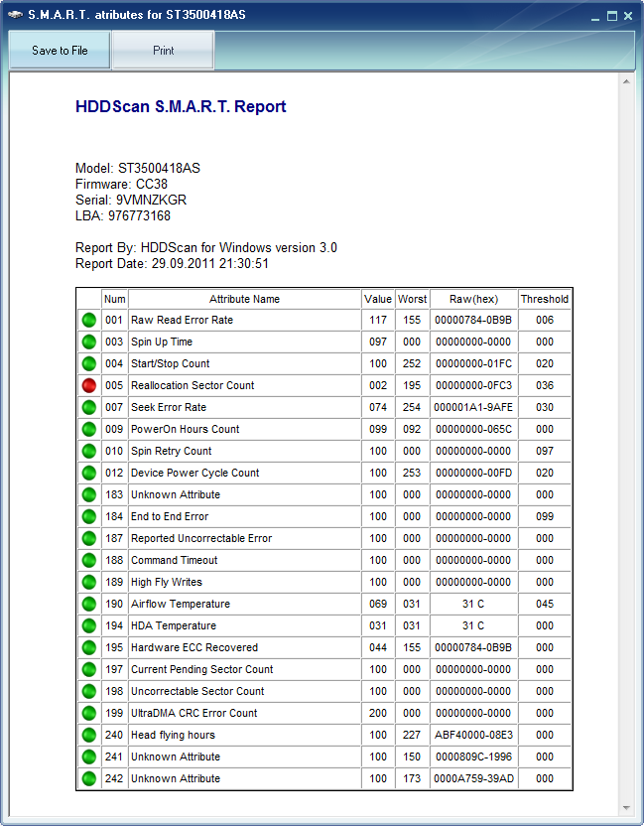Click the green icon for Uncorrectable Sector Count
The width and height of the screenshot is (644, 826).
click(89, 692)
